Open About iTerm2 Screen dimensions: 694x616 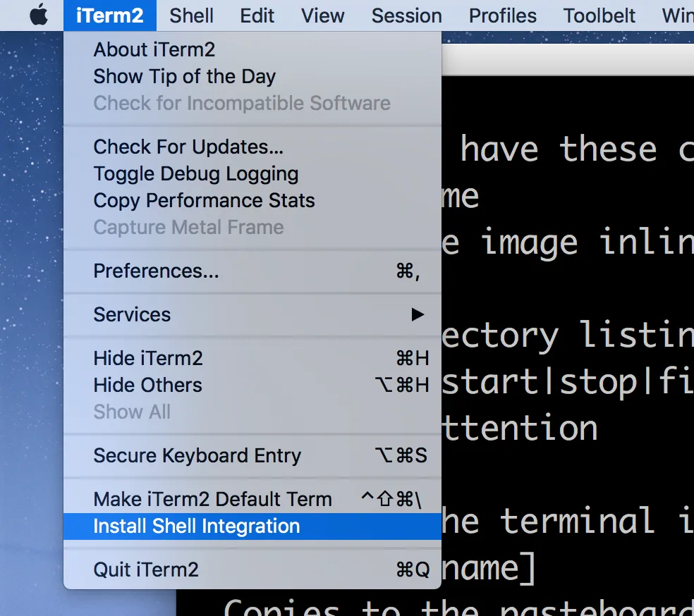tap(153, 49)
